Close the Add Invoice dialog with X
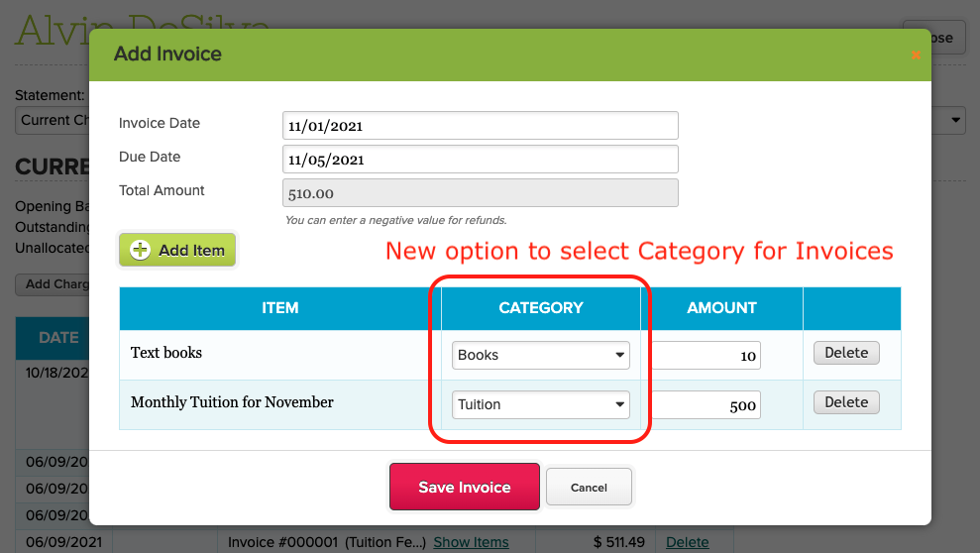 click(915, 55)
